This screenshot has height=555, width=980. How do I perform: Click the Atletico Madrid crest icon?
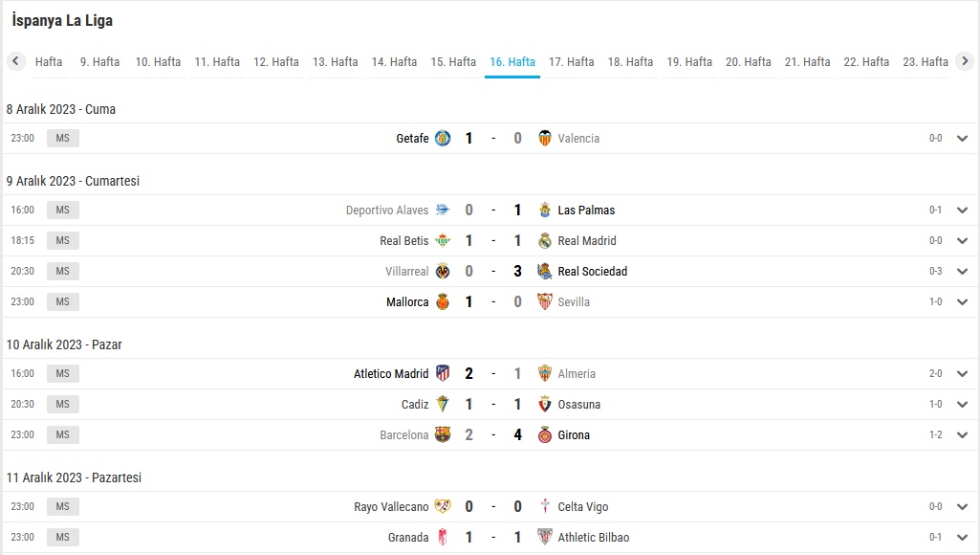click(443, 373)
